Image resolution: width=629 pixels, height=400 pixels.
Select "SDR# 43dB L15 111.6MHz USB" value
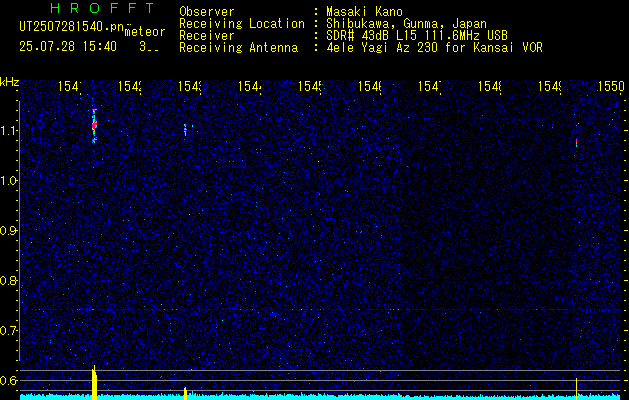point(417,36)
